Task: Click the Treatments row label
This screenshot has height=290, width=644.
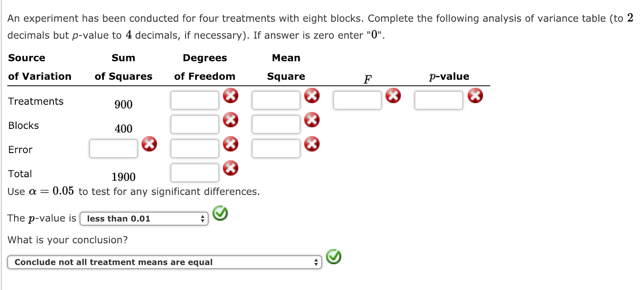Action: 35,101
